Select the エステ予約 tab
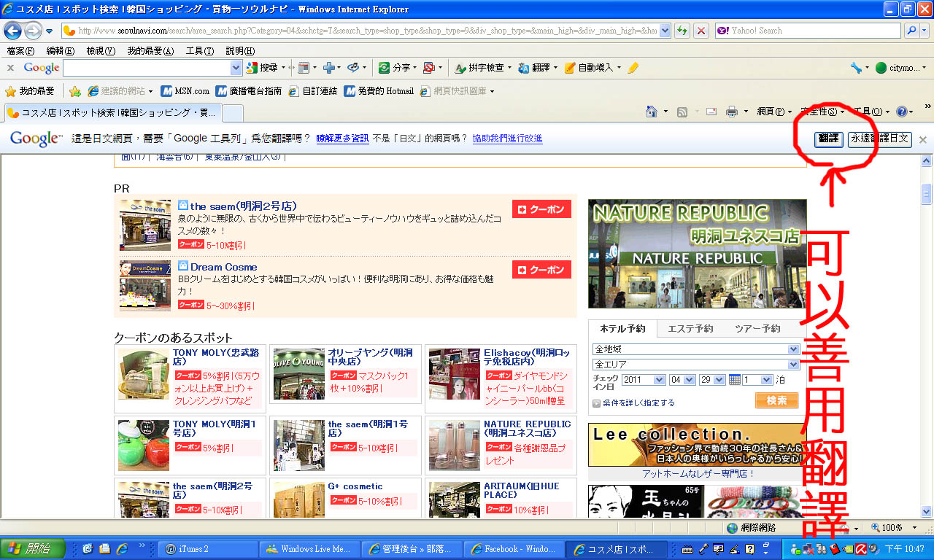 click(x=690, y=329)
